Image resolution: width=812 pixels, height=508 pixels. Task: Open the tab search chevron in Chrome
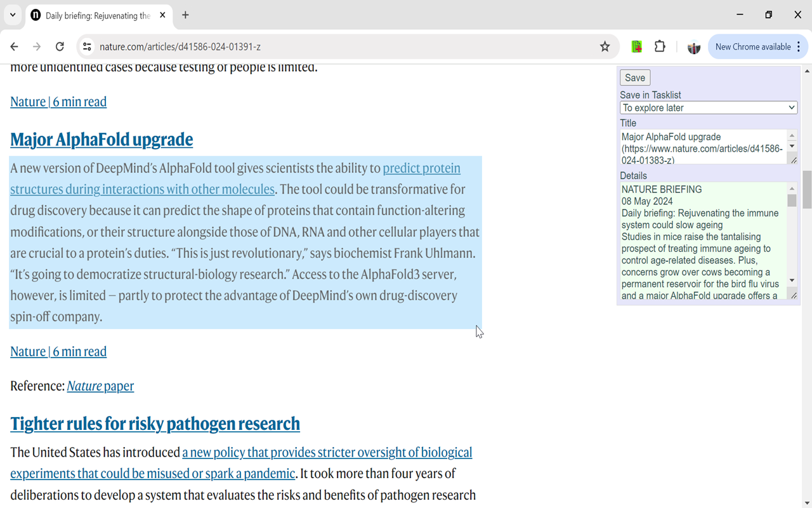[x=13, y=15]
